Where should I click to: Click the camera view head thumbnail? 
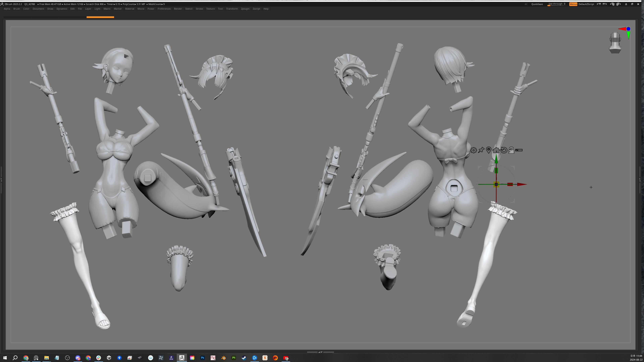point(615,42)
